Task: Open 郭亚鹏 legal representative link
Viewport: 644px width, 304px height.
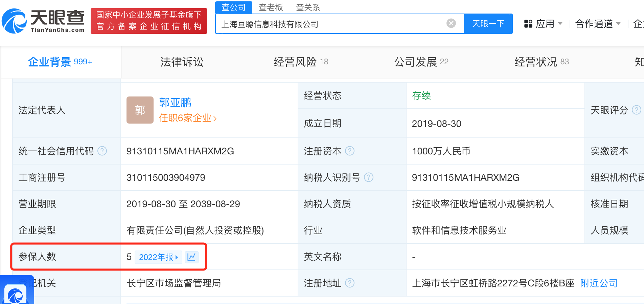Action: (175, 102)
